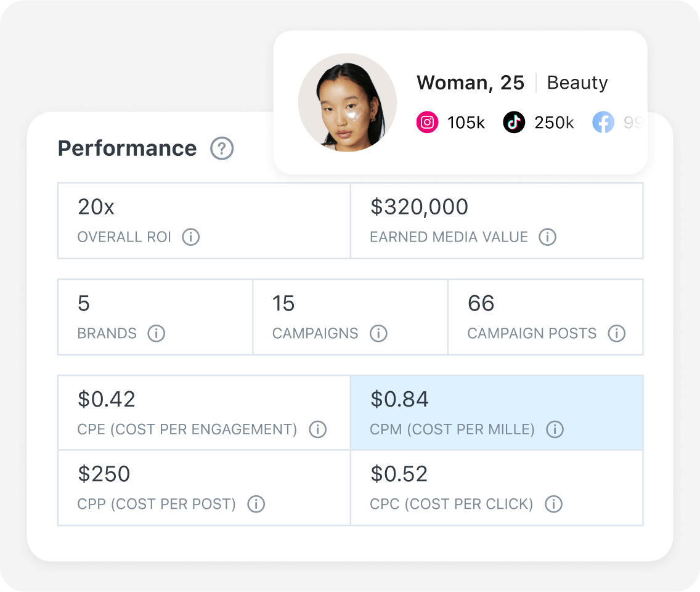This screenshot has width=700, height=592.
Task: Open CPC cost per click info icon
Action: tap(553, 504)
